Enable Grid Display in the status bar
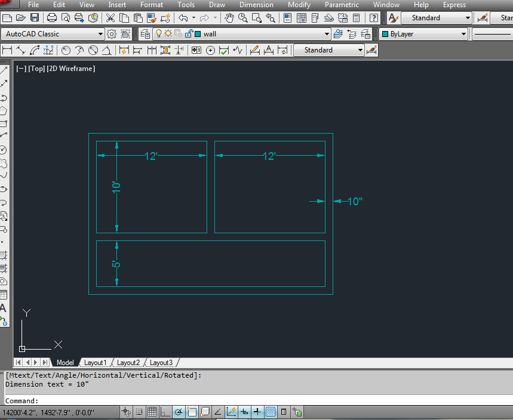The width and height of the screenshot is (513, 420). point(150,411)
